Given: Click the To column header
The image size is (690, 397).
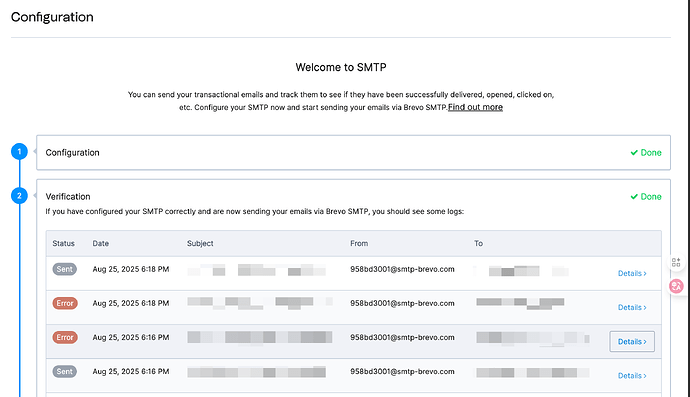Looking at the screenshot, I should click(x=478, y=243).
